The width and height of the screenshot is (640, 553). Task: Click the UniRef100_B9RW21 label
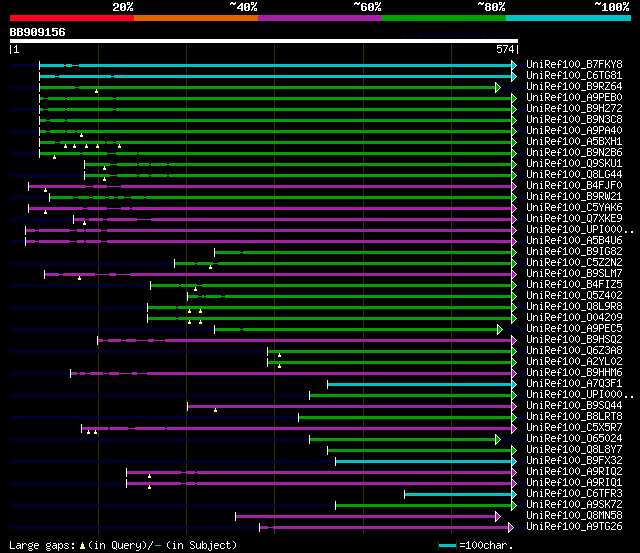click(x=574, y=197)
